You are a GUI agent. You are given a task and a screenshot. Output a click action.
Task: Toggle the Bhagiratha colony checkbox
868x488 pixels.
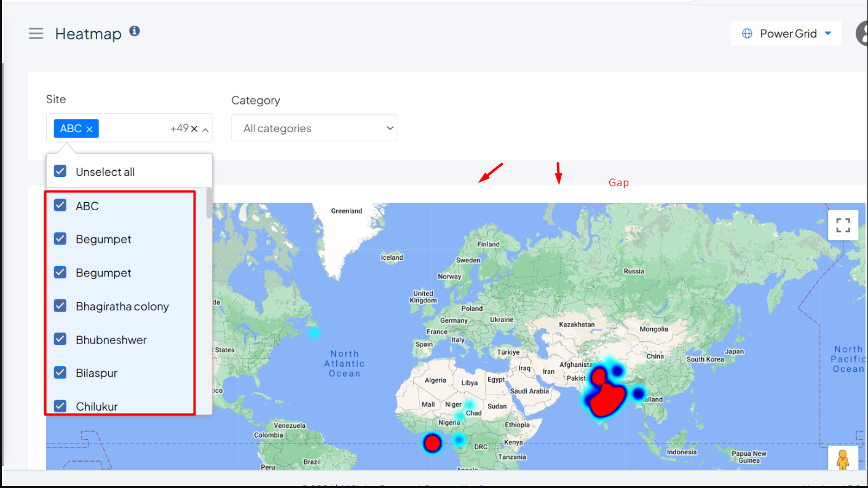tap(60, 306)
